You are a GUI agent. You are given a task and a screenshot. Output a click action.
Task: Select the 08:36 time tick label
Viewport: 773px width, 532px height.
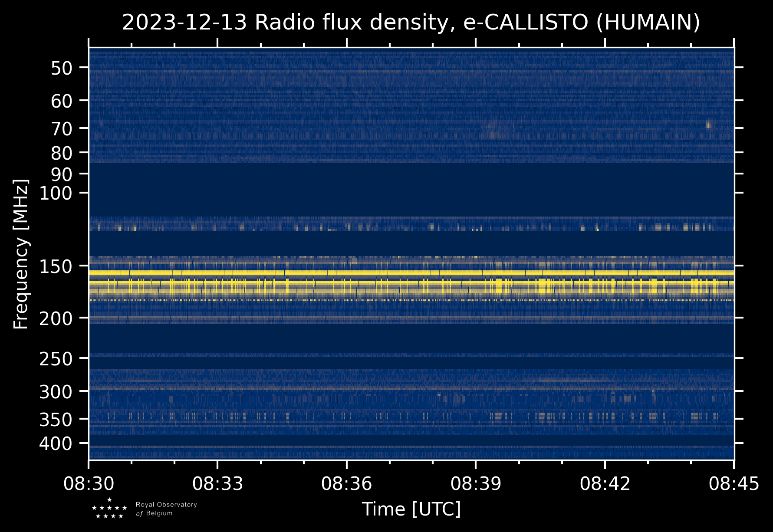(x=347, y=483)
